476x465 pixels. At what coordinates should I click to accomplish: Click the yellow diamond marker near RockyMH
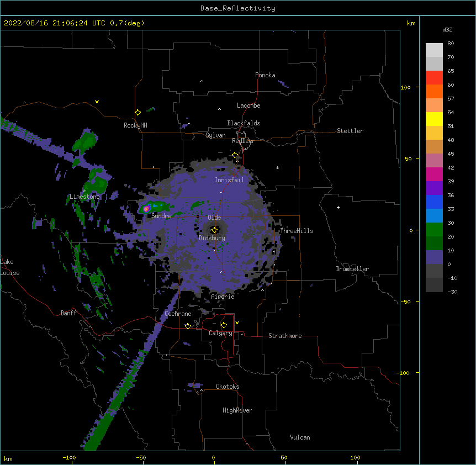tap(137, 113)
